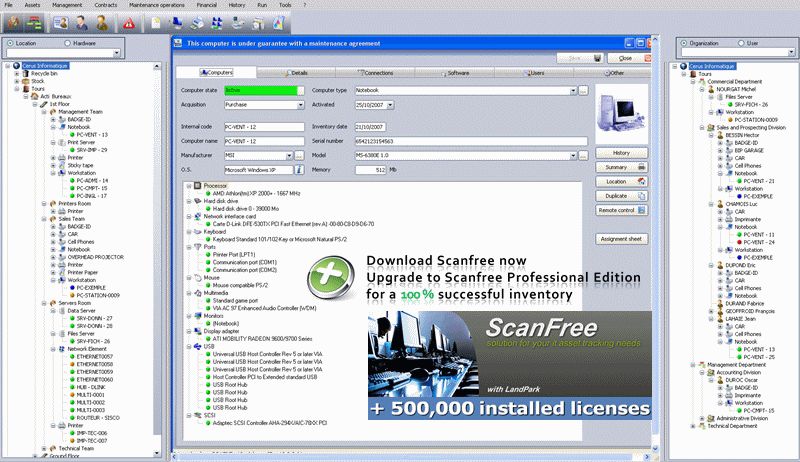
Task: Collapse the Processor node in hardware tree
Action: 189,186
